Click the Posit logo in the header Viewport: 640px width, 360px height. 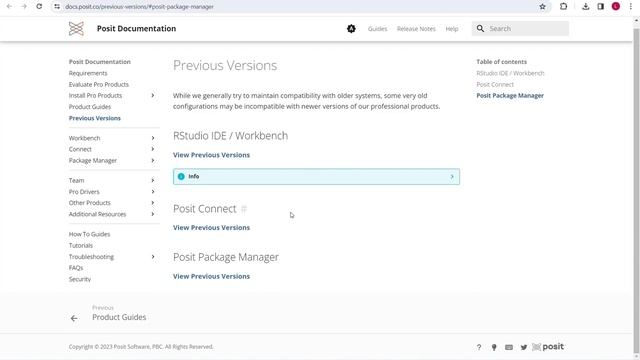pos(76,29)
